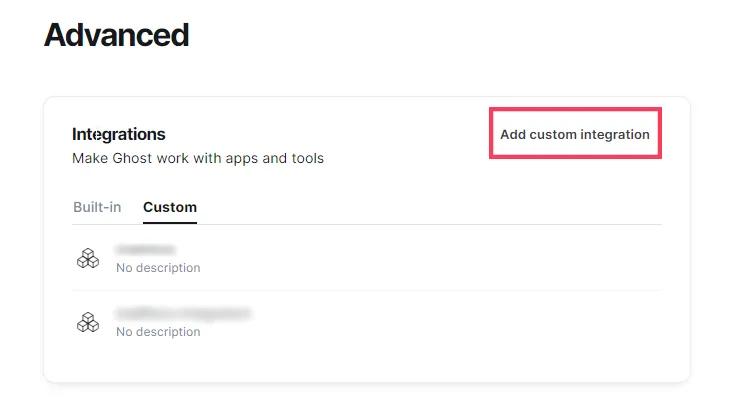Select the second custom integration row
Screen dimensions: 735x409
point(367,322)
